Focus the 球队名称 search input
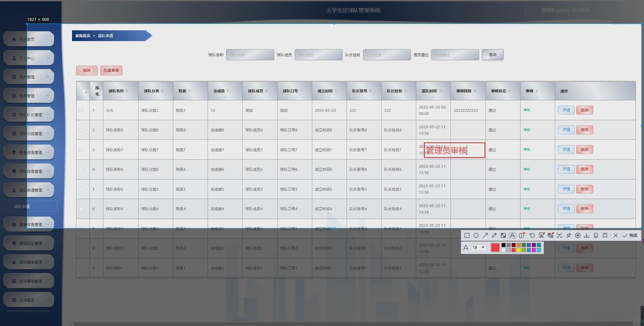 click(250, 55)
